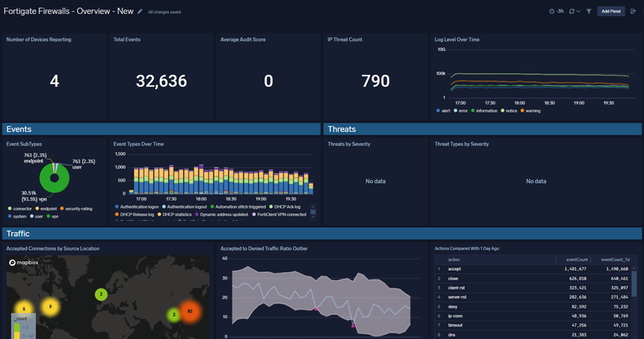Screen dimensions: 644x339
Task: Click the Event Types Over Time panel title
Action: click(138, 144)
